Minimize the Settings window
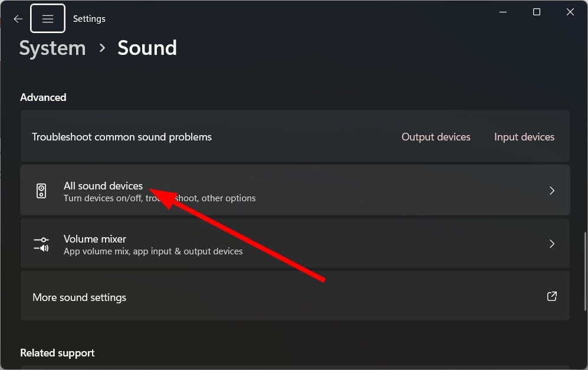 503,12
